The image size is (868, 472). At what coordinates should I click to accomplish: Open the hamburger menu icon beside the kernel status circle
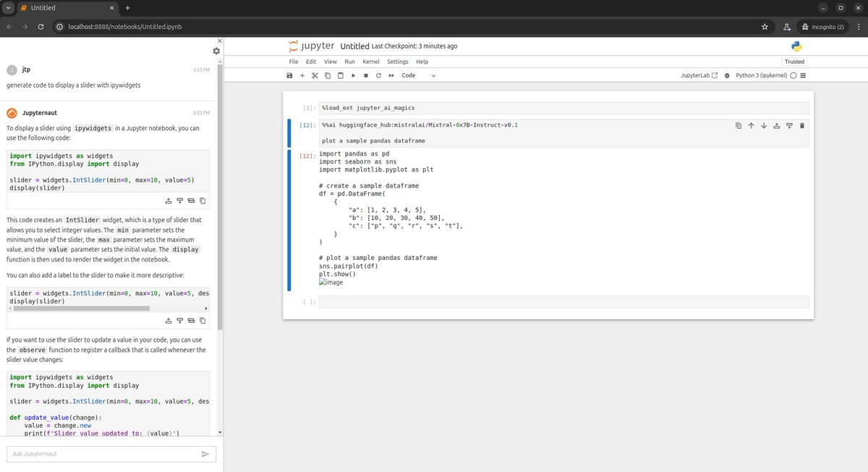click(x=803, y=75)
